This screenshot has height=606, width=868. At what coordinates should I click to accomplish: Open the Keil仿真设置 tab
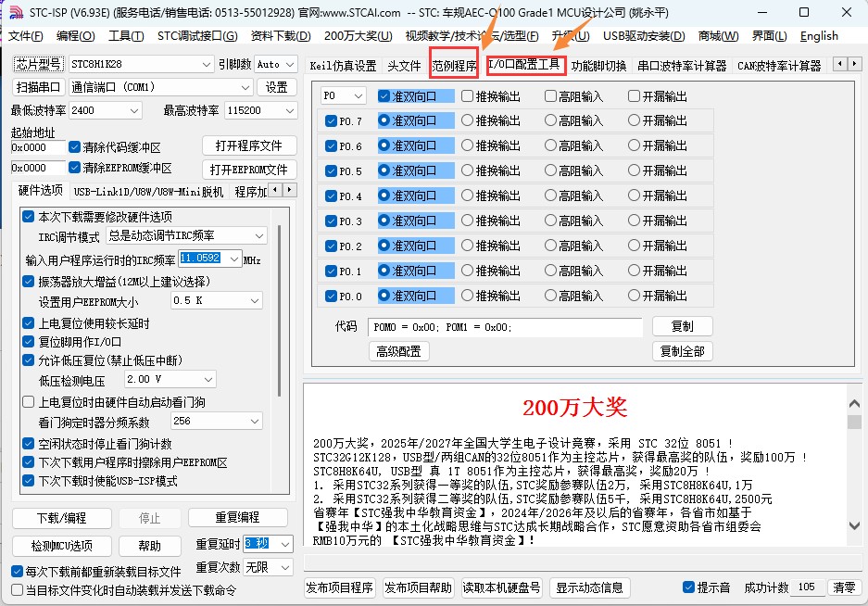click(343, 66)
